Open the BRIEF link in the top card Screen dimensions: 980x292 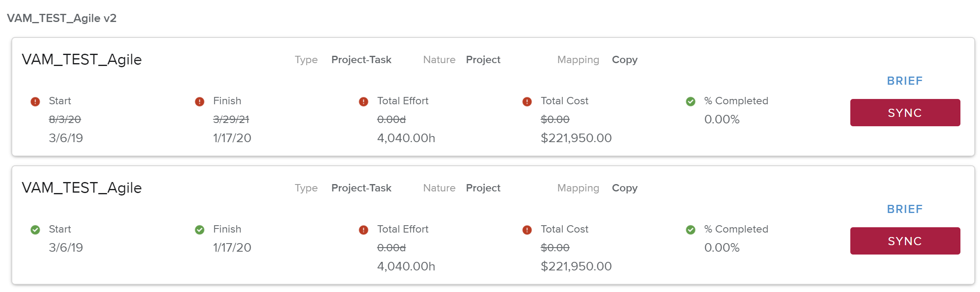coord(905,81)
